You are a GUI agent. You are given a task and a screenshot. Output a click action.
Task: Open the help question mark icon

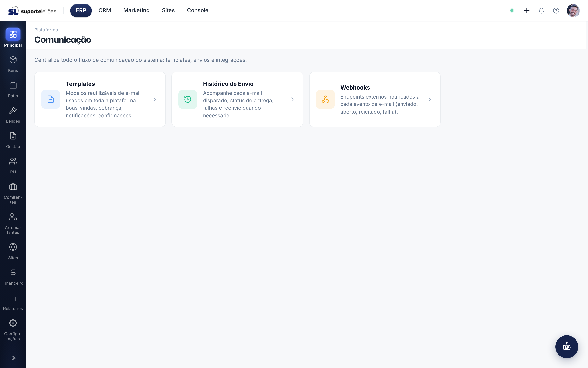556,10
